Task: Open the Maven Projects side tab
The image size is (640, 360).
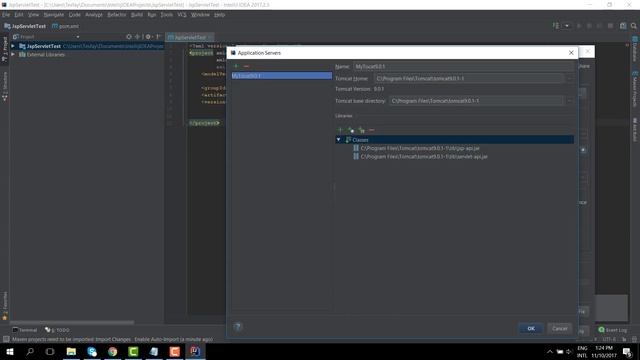Action: [x=635, y=89]
